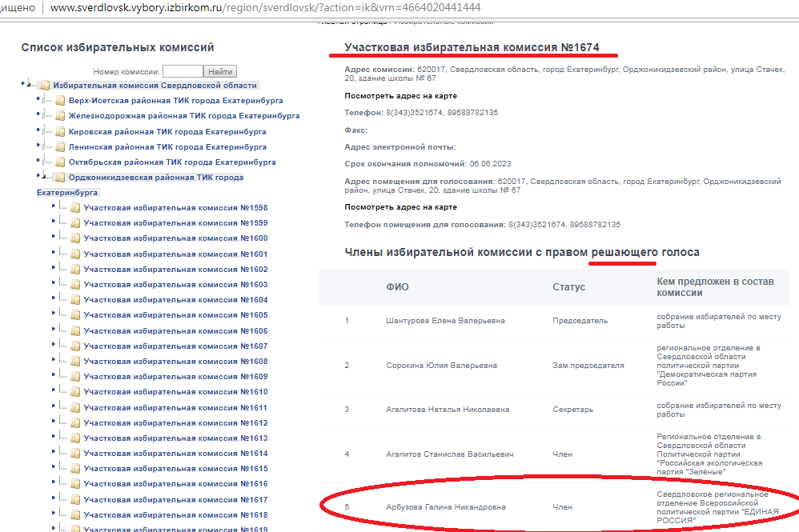The width and height of the screenshot is (799, 532).
Task: Open Участковая избирательная комиссия №1612
Action: 175,423
